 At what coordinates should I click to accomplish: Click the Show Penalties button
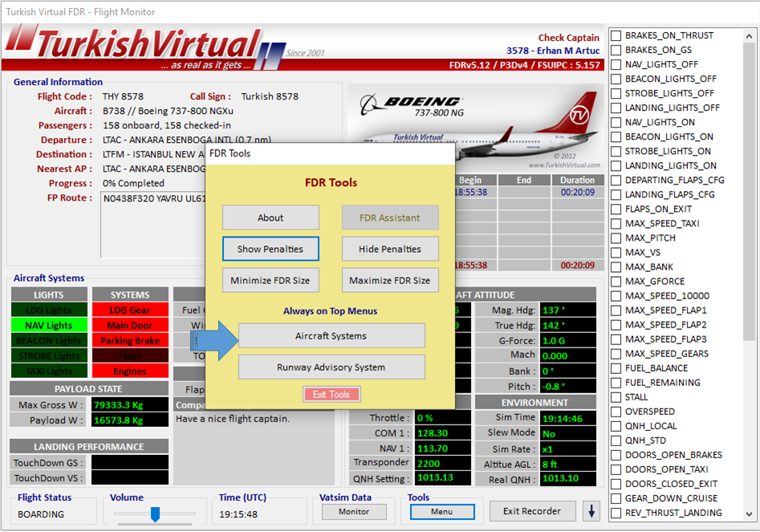point(270,249)
